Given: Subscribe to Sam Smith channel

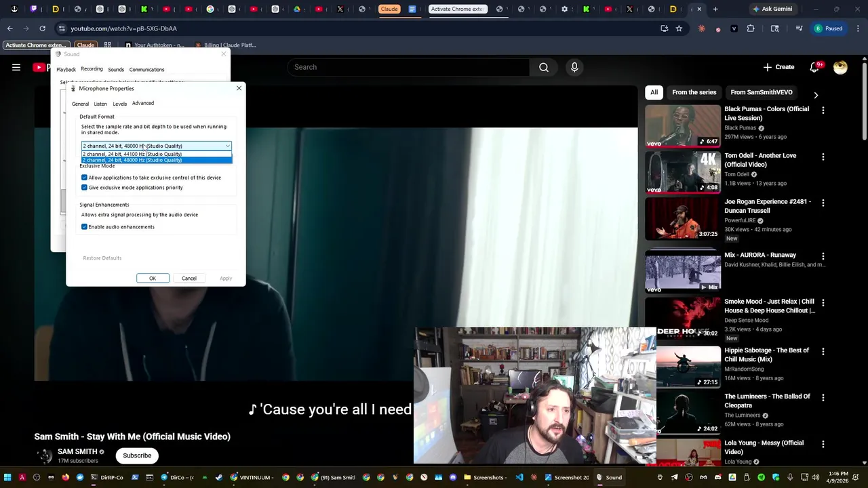Looking at the screenshot, I should coord(137,455).
